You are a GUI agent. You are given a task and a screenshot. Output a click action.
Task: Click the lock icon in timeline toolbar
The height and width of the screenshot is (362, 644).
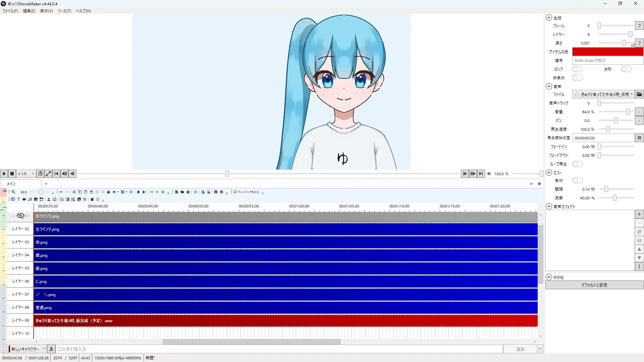pos(108,192)
